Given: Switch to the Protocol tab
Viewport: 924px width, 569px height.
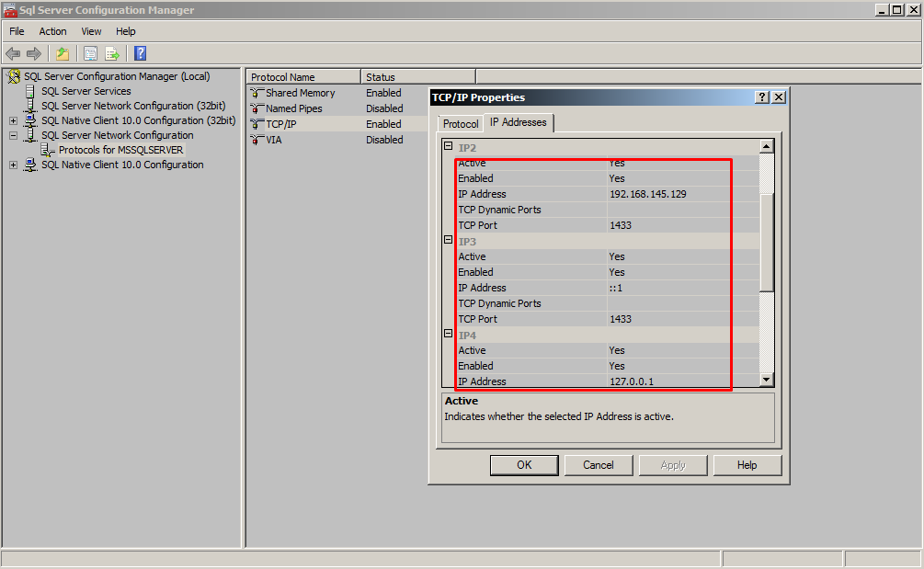Looking at the screenshot, I should click(461, 124).
